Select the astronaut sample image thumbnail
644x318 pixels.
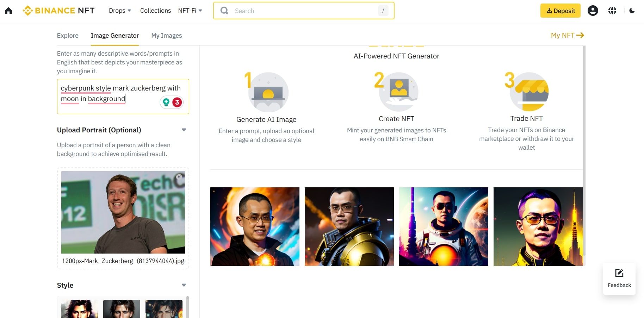[444, 226]
